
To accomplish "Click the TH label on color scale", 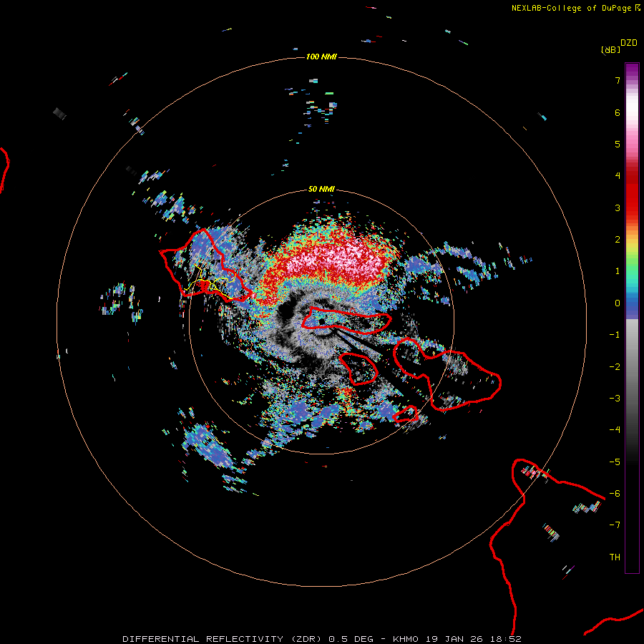I will pos(615,557).
